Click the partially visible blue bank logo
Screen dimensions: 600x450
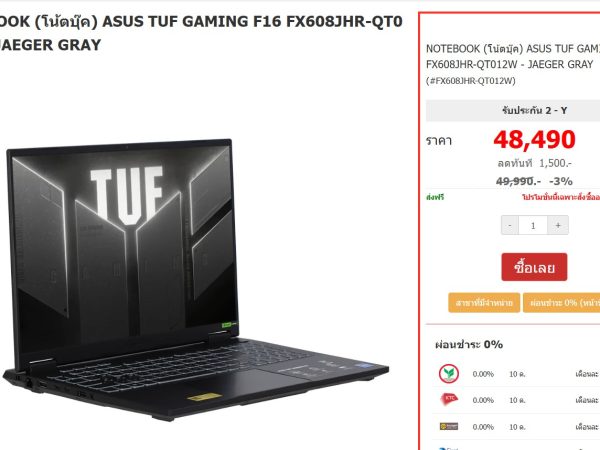point(448,448)
